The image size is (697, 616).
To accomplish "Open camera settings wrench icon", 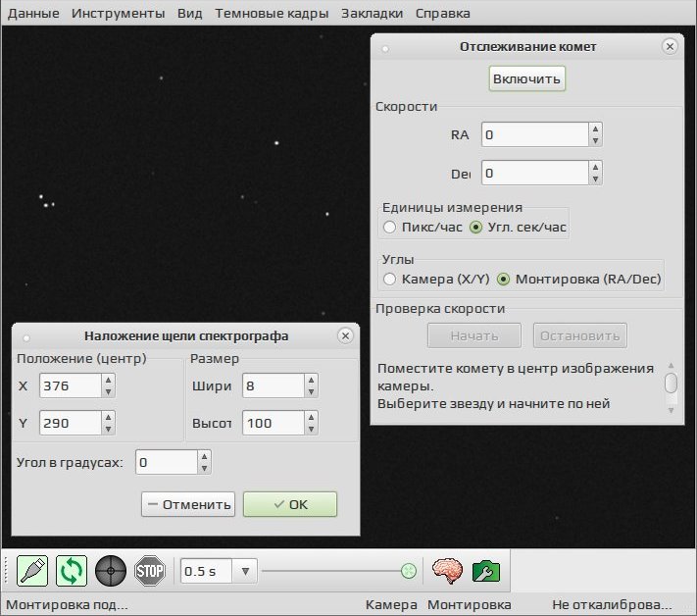I will click(x=486, y=571).
